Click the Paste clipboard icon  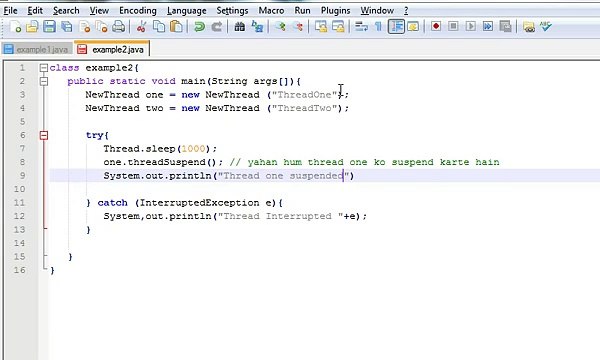176,26
